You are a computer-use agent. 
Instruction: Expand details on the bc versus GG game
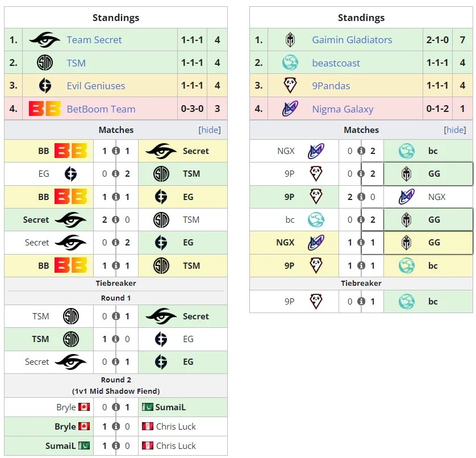tap(362, 219)
